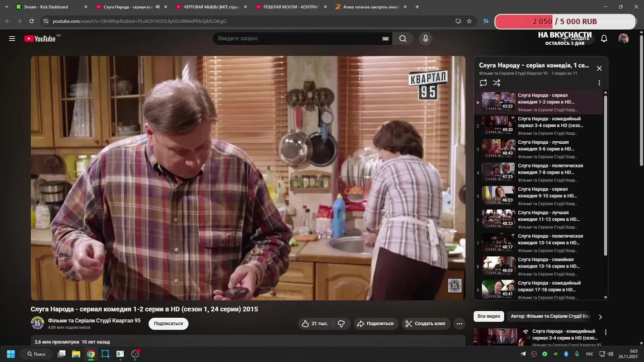Open options for recommended 3-4 серии video
Screen dimensions: 644x362
click(x=606, y=332)
